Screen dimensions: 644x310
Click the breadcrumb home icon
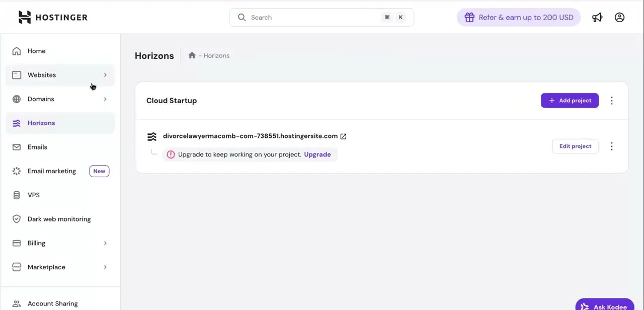point(192,55)
